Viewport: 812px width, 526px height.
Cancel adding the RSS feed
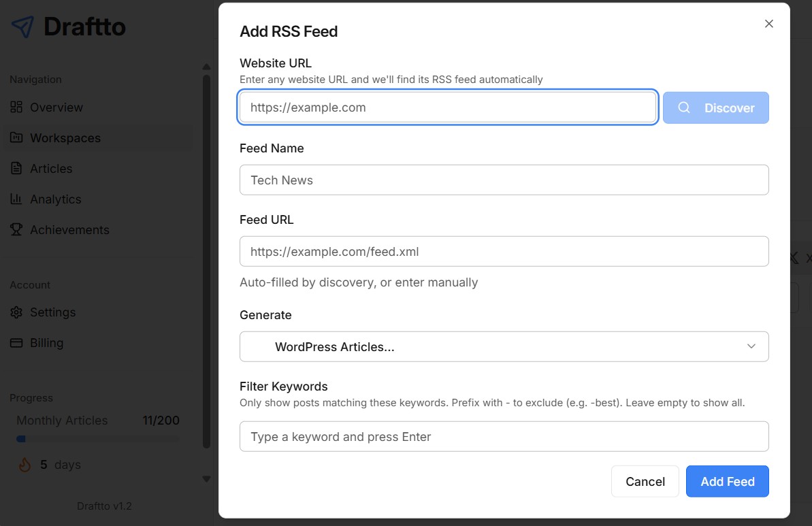coord(645,482)
